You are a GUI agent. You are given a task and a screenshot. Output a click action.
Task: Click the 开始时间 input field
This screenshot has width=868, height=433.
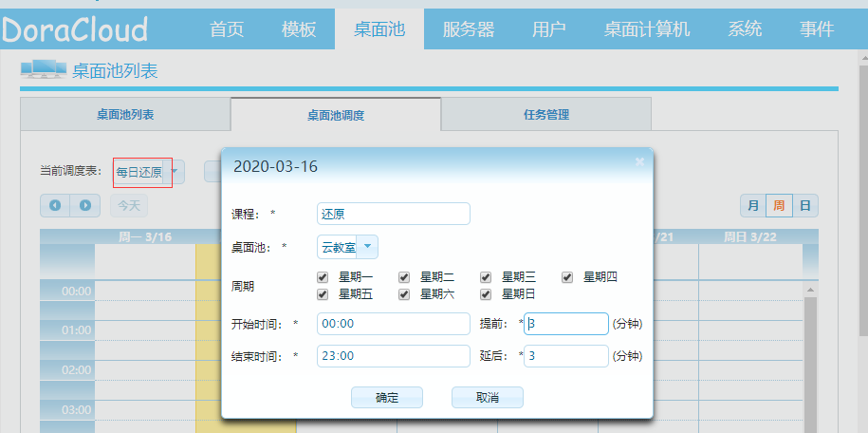(x=394, y=324)
